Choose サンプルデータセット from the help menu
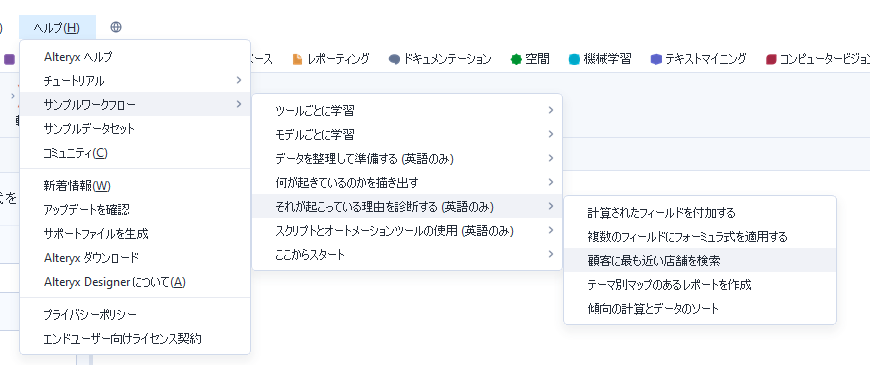This screenshot has height=365, width=870. click(135, 129)
